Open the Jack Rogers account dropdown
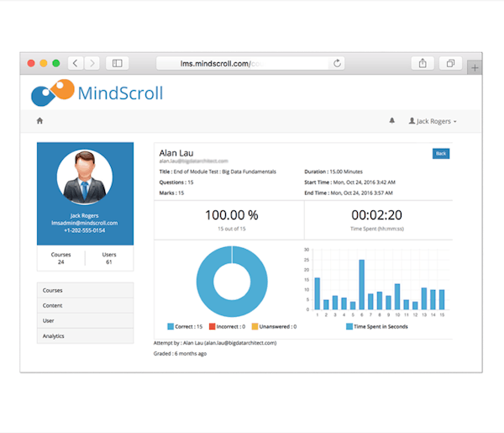Viewport: 504px width, 433px height. pyautogui.click(x=433, y=121)
